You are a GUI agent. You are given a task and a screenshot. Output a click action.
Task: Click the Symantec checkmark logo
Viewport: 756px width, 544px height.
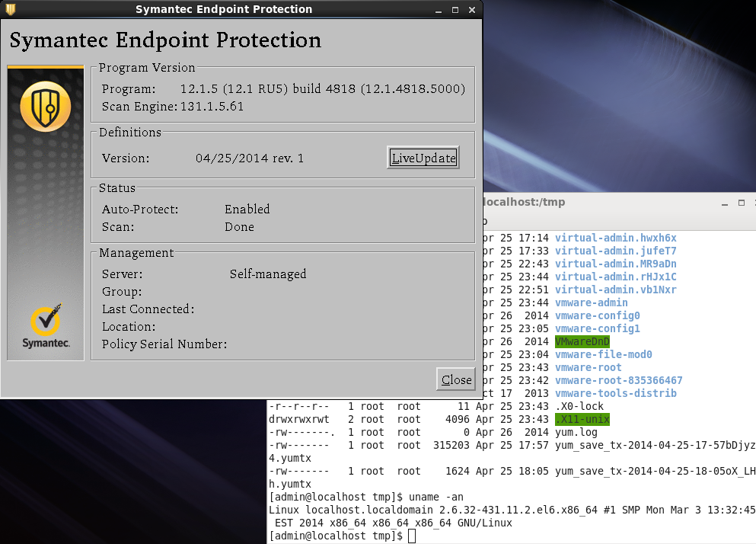click(46, 325)
